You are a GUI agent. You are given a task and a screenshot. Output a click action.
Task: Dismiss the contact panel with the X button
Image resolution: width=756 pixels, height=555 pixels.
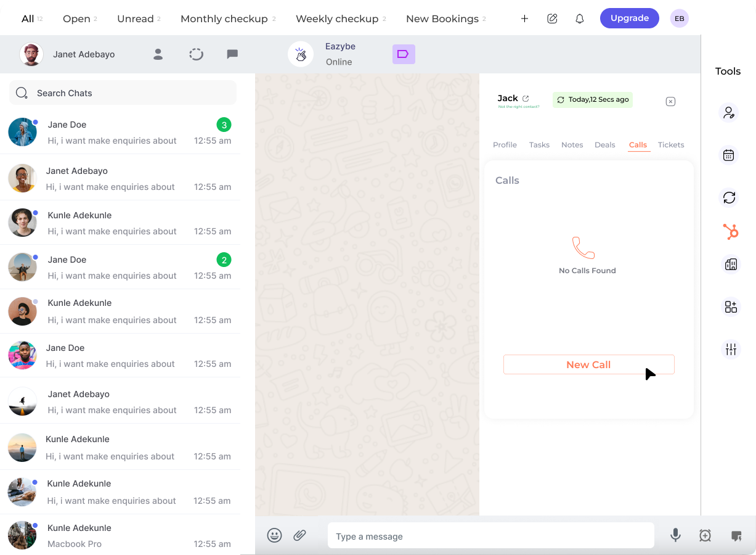[x=670, y=101]
